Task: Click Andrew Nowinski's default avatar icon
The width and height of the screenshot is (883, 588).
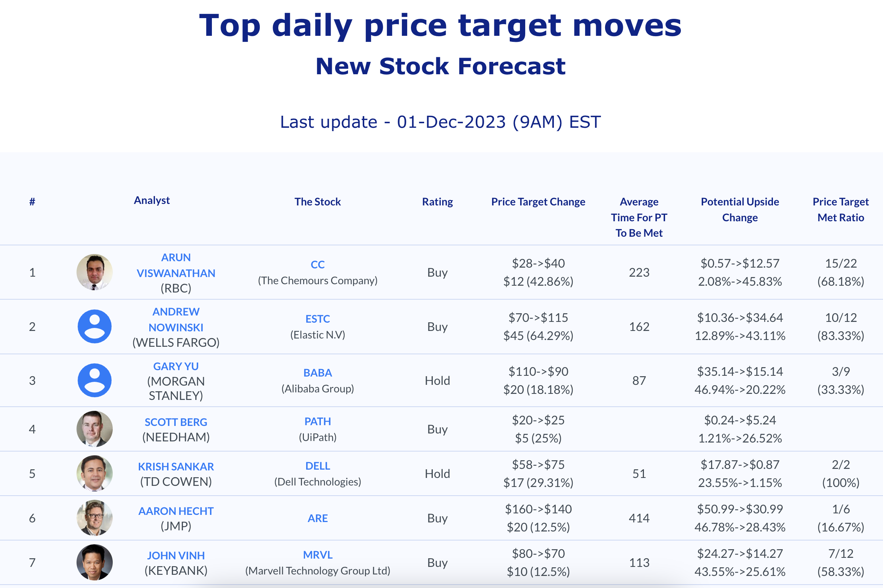Action: 95,326
